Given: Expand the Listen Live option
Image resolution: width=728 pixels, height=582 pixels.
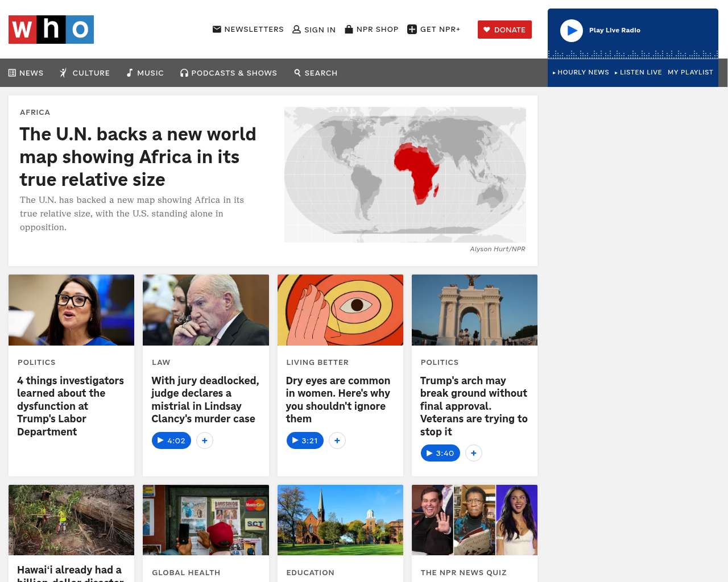Looking at the screenshot, I should [x=638, y=72].
